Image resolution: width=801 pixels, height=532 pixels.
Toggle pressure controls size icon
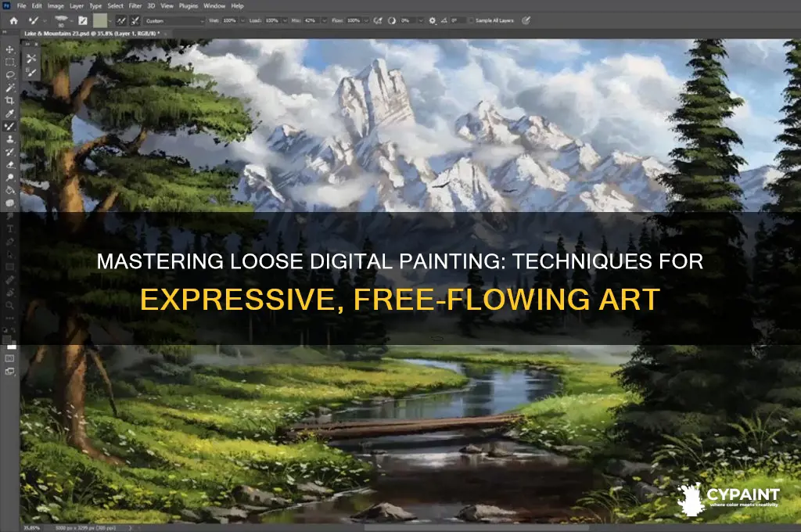(526, 21)
